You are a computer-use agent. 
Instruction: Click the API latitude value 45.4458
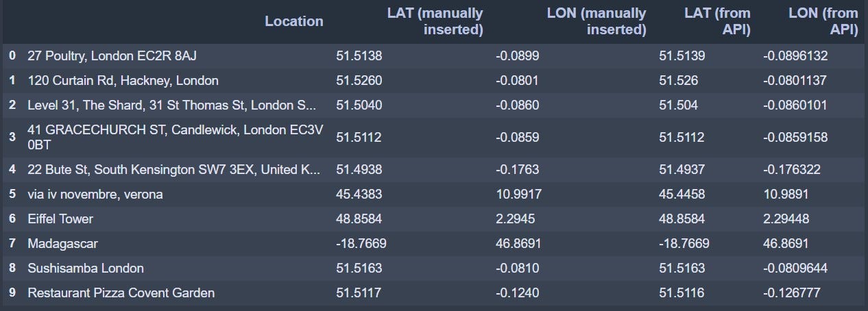point(682,195)
